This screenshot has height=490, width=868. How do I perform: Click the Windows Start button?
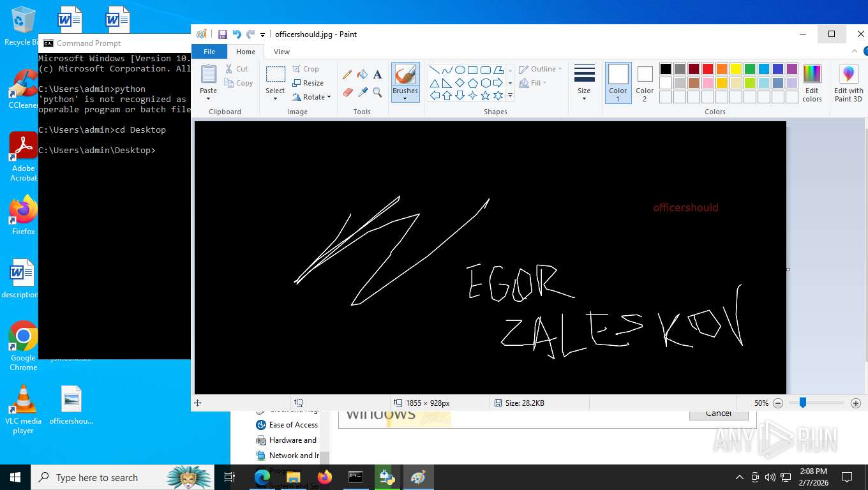(15, 477)
